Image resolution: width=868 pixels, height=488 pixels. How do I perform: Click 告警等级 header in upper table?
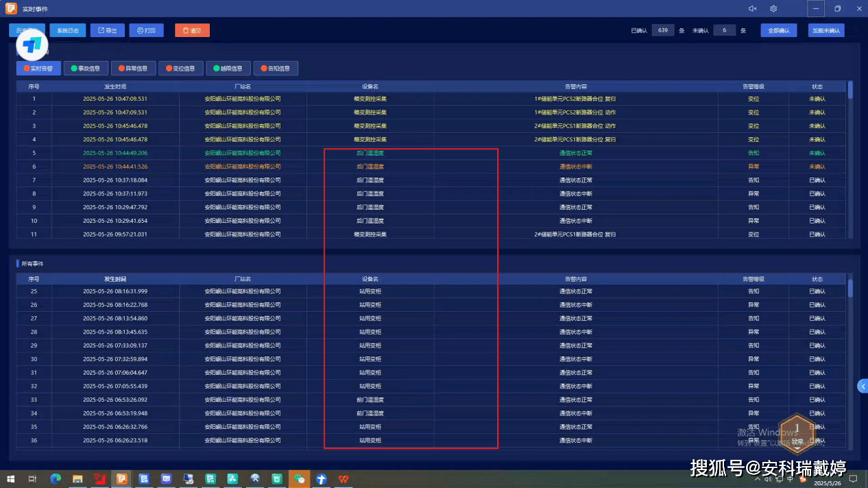(x=754, y=86)
